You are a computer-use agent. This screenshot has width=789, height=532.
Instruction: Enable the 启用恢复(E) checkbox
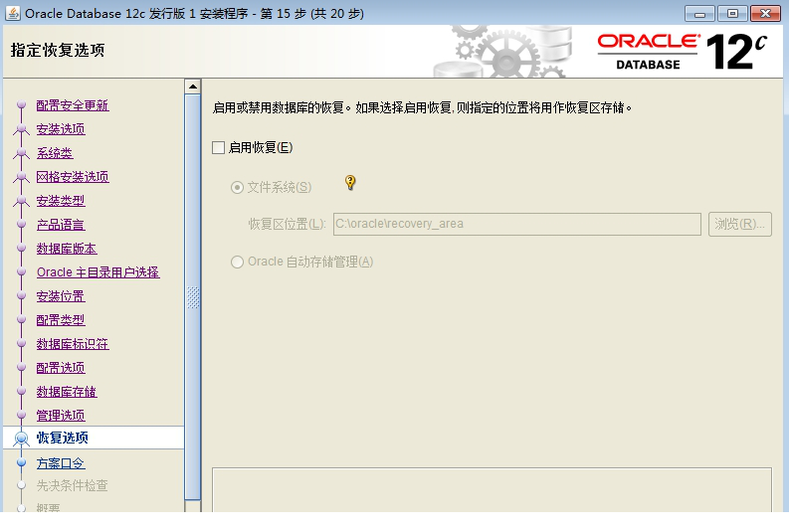click(218, 147)
